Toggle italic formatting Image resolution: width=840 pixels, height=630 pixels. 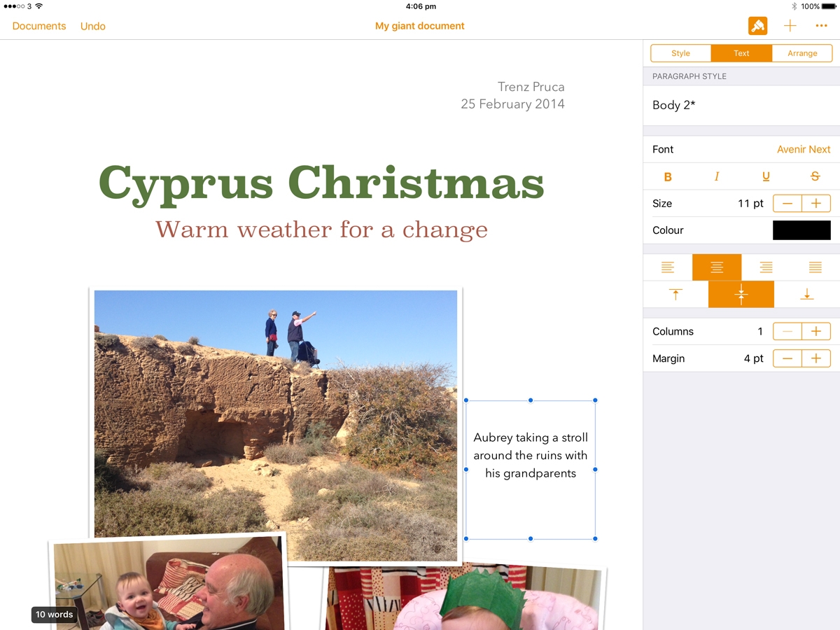coord(717,177)
